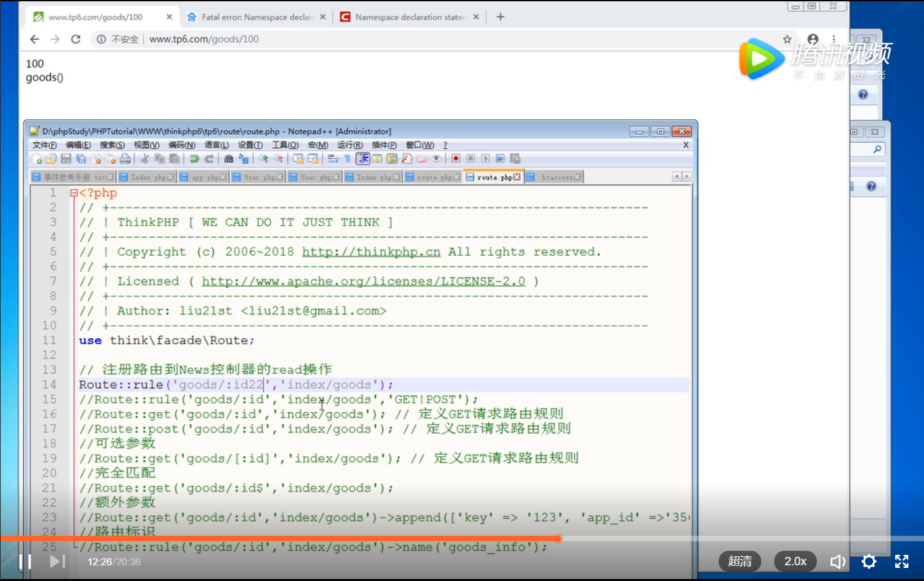Image resolution: width=924 pixels, height=581 pixels.
Task: Open the 编辑(E) menu
Action: [78, 145]
